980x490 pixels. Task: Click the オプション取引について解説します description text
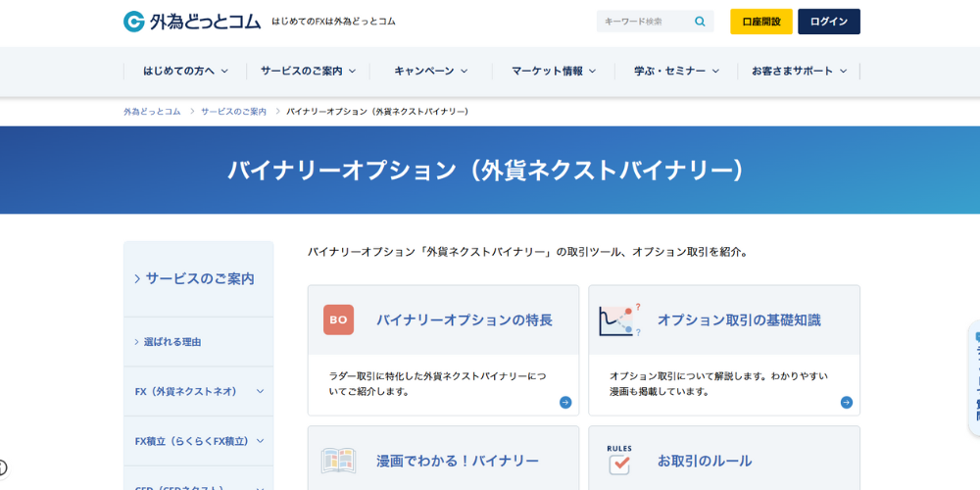tap(718, 384)
